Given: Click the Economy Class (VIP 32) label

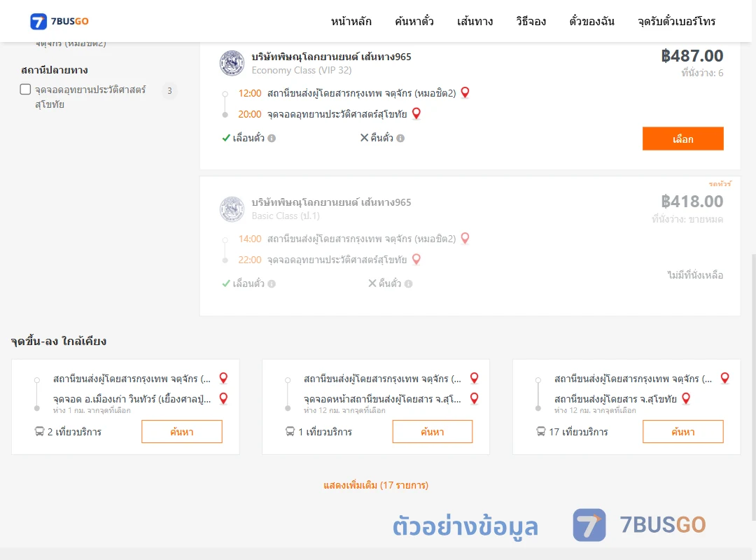Looking at the screenshot, I should (301, 71).
